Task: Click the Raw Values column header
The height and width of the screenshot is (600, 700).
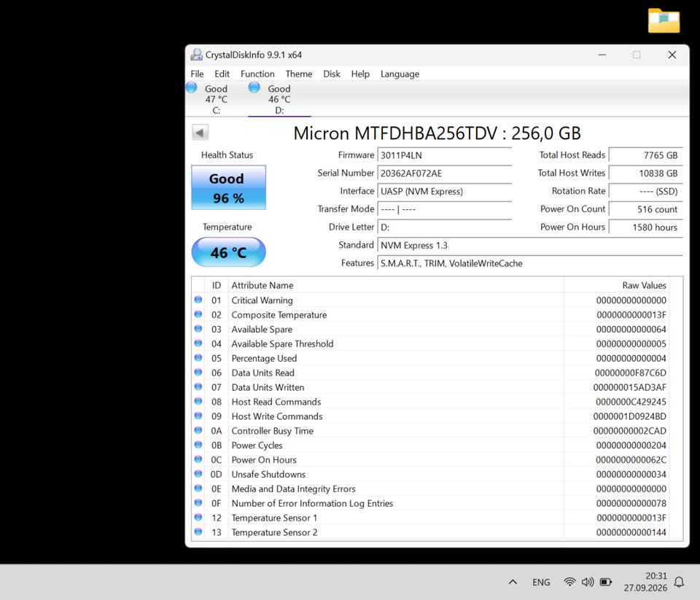Action: (x=617, y=285)
